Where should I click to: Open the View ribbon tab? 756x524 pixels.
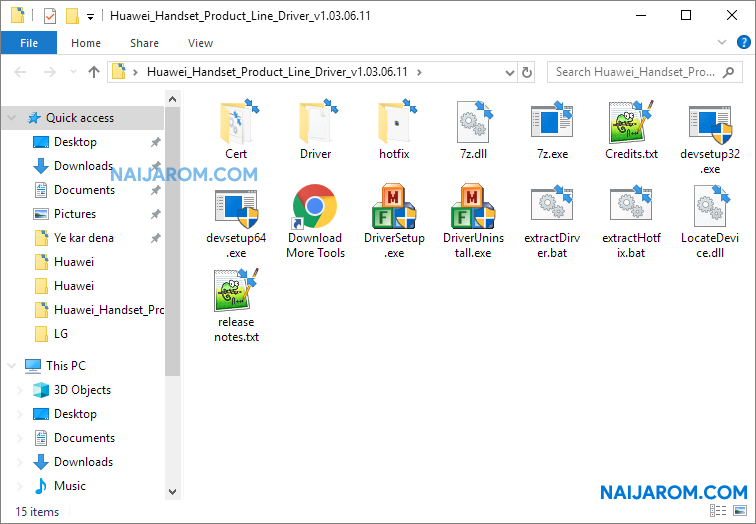pyautogui.click(x=200, y=43)
